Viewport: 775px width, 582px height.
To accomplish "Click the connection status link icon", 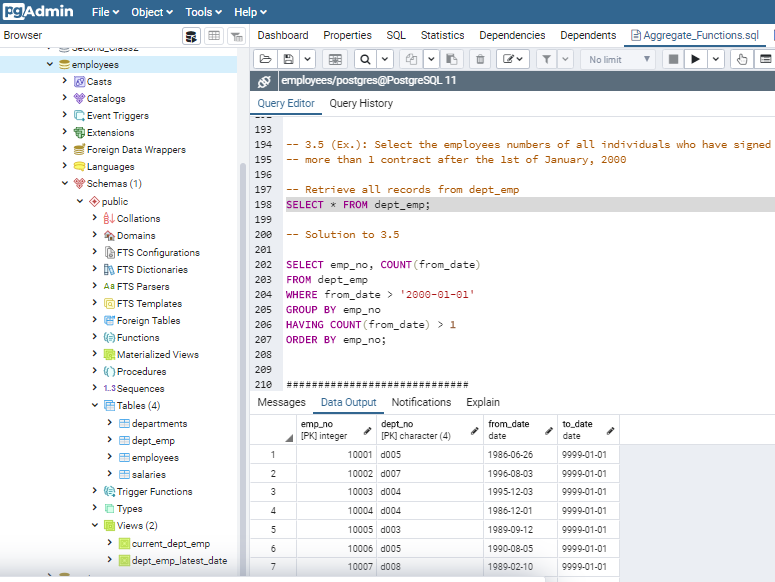I will 264,81.
